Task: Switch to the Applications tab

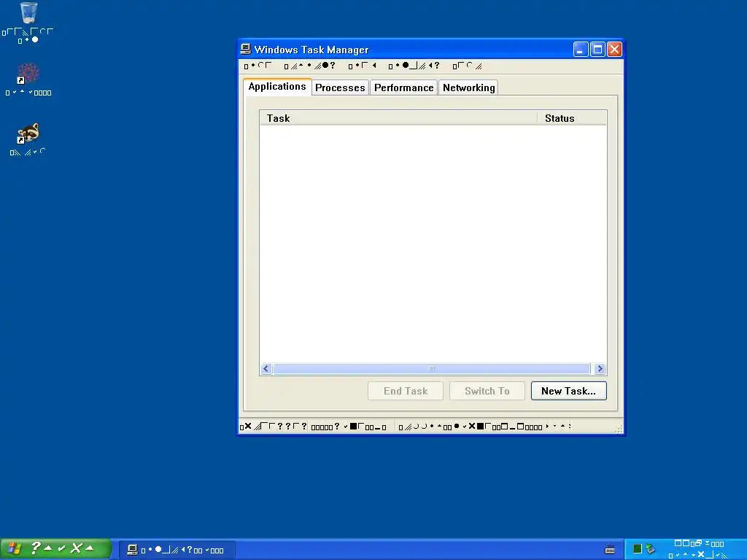Action: [x=277, y=87]
